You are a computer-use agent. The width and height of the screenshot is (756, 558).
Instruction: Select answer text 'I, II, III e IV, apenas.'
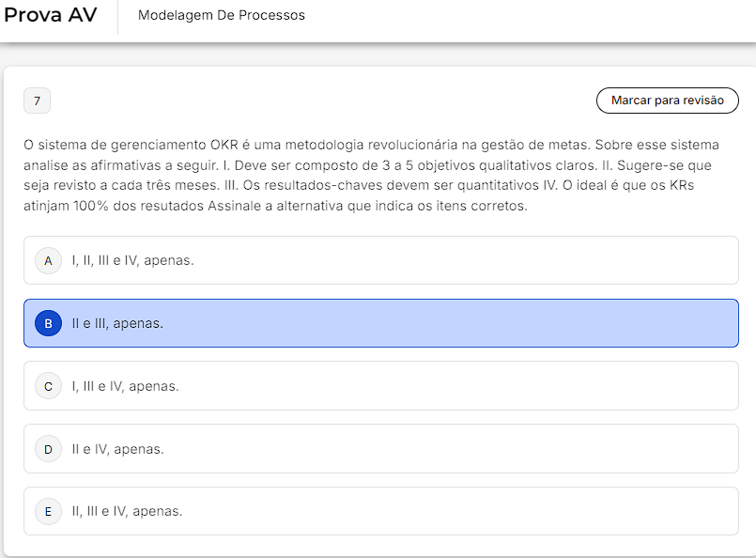[132, 260]
